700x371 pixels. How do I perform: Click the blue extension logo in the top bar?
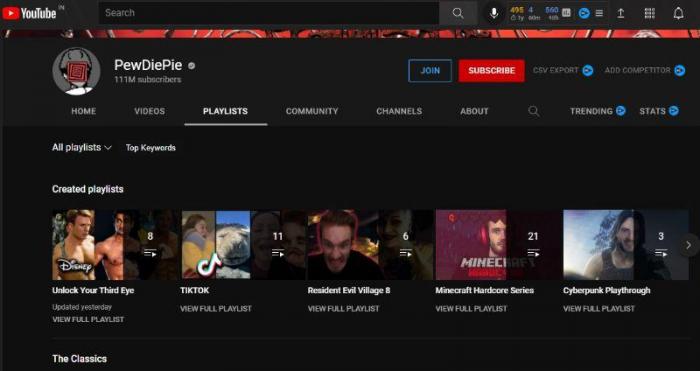point(584,13)
